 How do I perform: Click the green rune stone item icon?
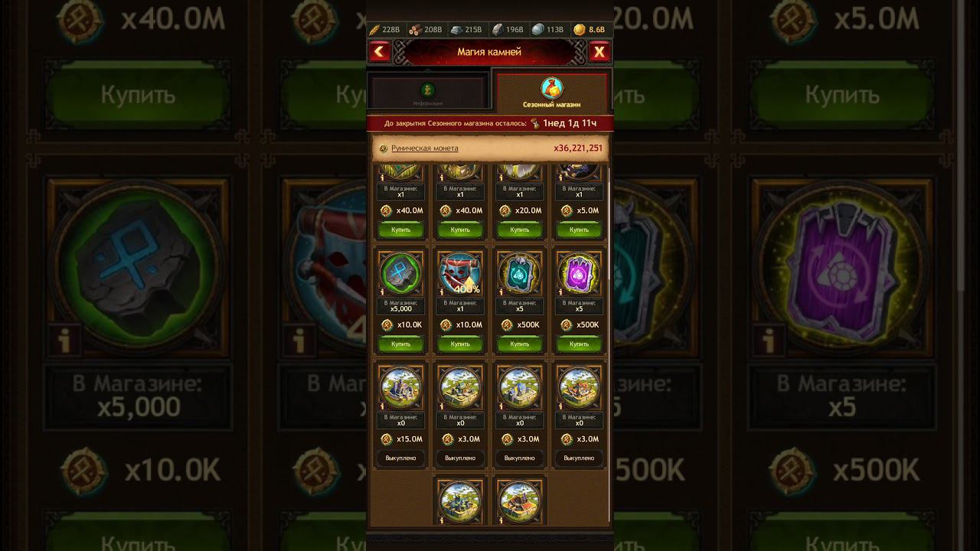(400, 272)
